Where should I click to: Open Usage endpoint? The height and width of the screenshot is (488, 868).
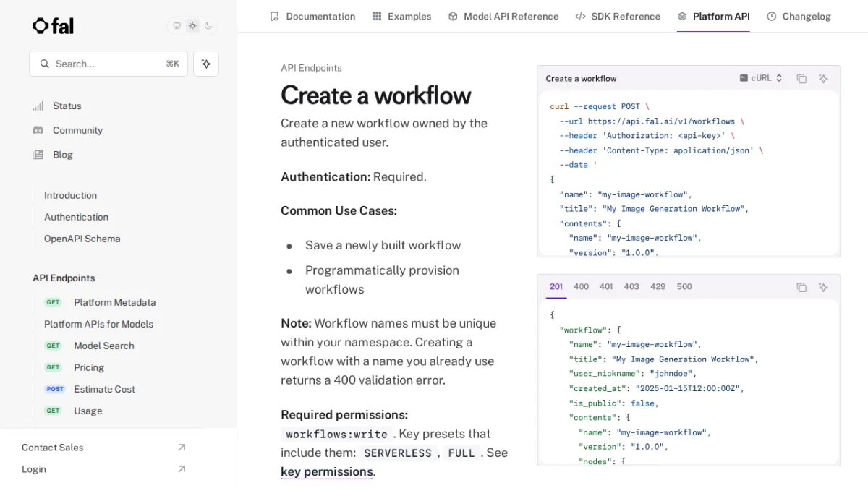pos(88,411)
